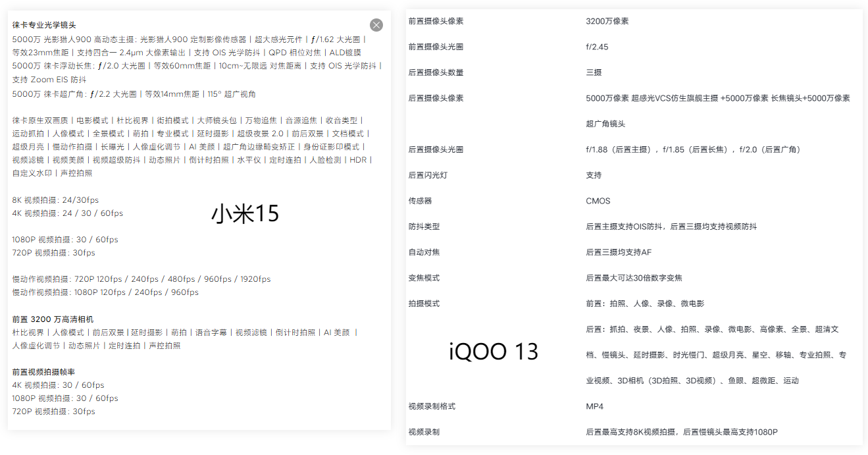Click the f/2.45 aperture value
The image size is (868, 455).
coord(598,46)
